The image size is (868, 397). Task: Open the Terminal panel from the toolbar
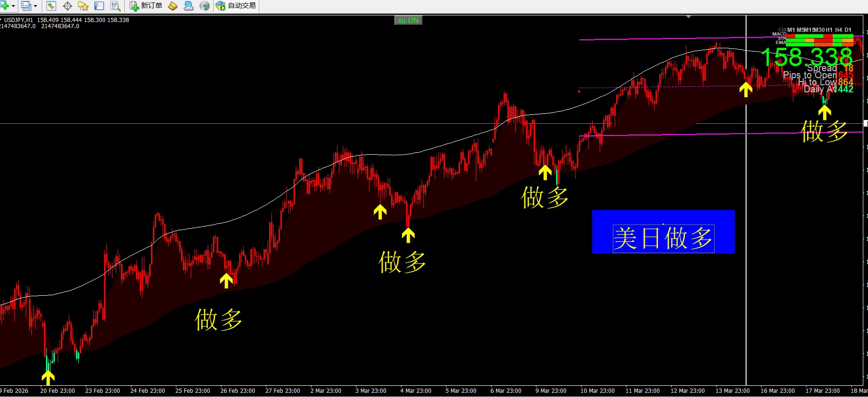click(99, 6)
